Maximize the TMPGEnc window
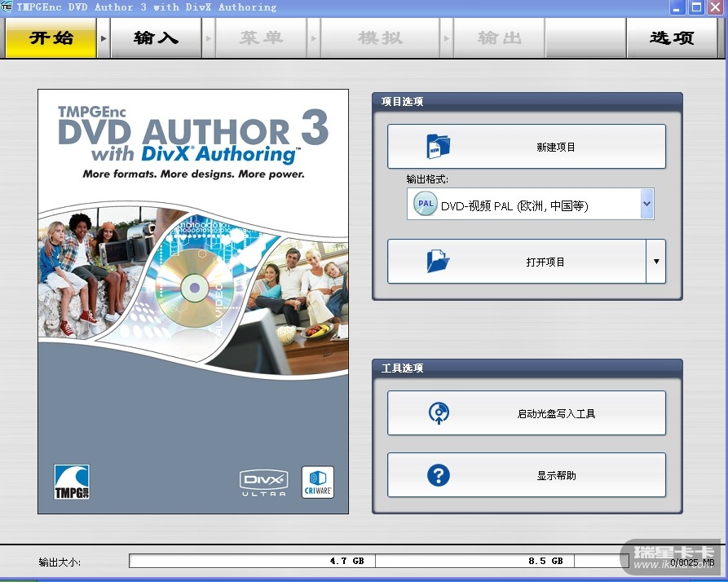 coord(696,7)
